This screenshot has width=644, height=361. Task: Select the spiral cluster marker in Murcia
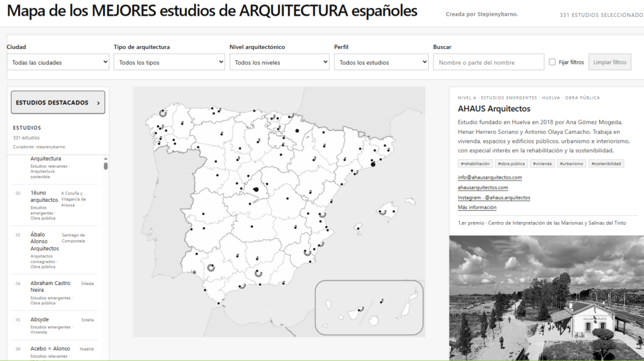click(x=307, y=253)
